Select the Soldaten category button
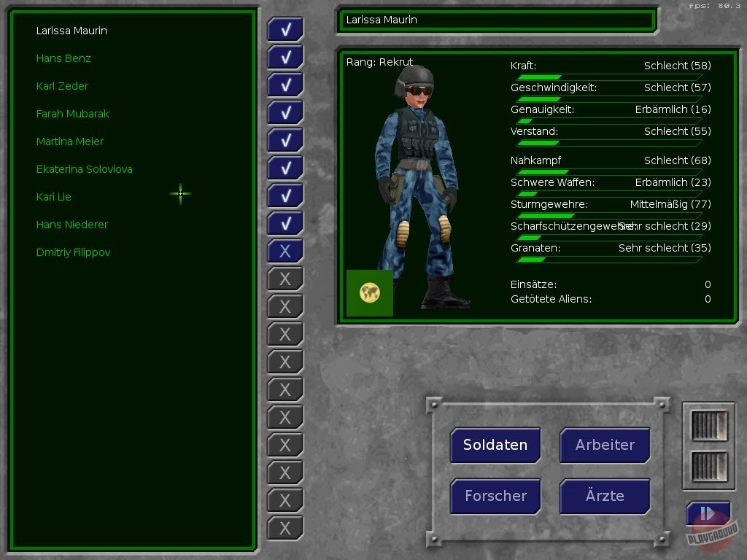The height and width of the screenshot is (560, 747). click(x=495, y=445)
